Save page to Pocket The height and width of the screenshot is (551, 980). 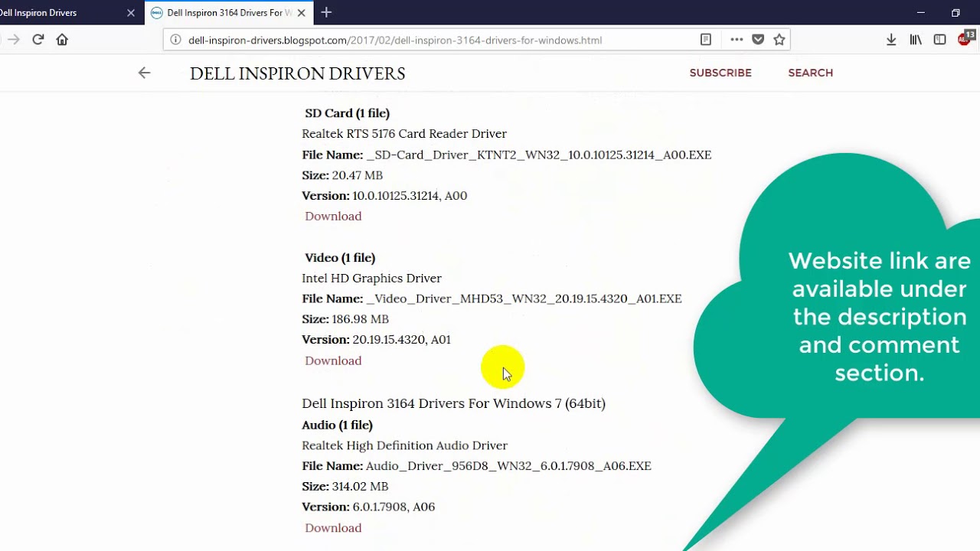pos(758,40)
